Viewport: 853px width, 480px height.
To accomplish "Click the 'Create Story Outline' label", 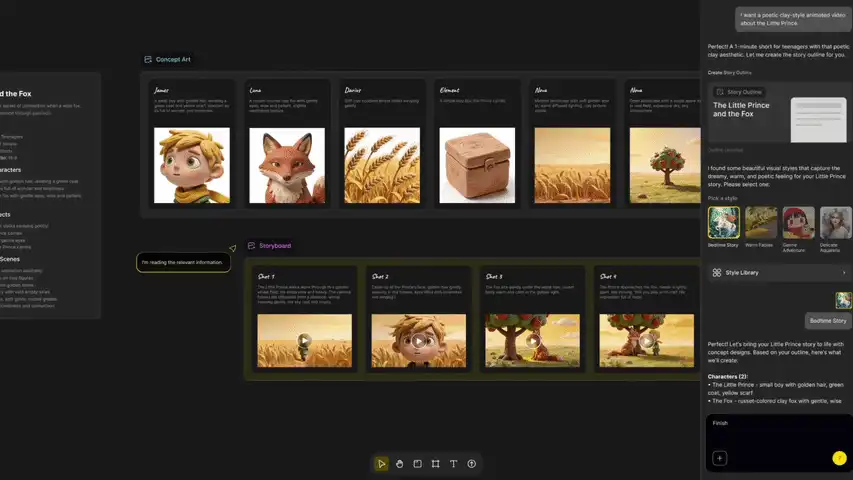I will pos(730,72).
